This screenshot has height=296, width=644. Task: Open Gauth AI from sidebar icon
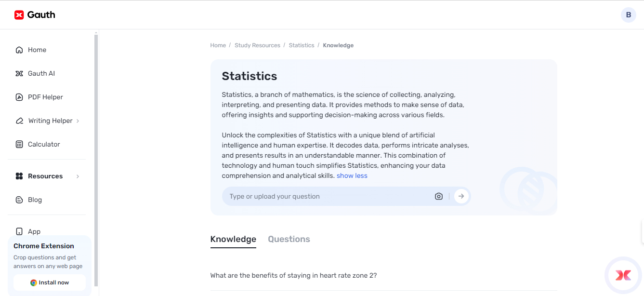(x=19, y=74)
